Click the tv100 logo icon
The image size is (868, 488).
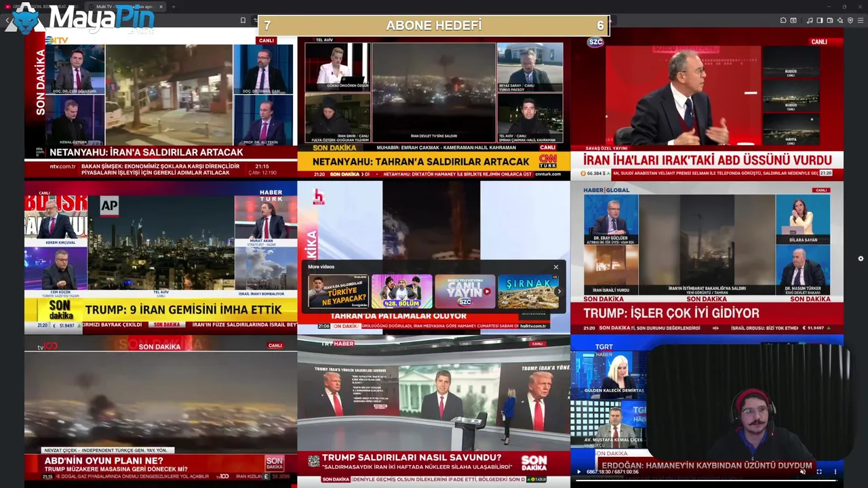pyautogui.click(x=47, y=346)
